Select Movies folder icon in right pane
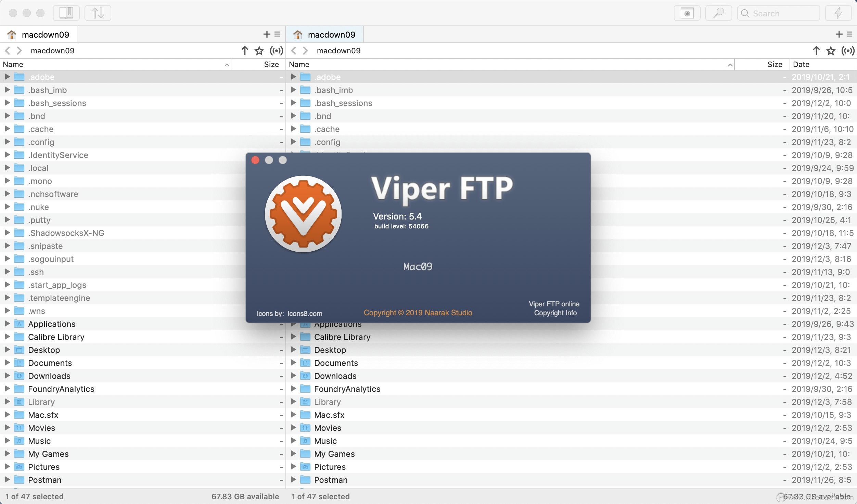 pyautogui.click(x=305, y=428)
